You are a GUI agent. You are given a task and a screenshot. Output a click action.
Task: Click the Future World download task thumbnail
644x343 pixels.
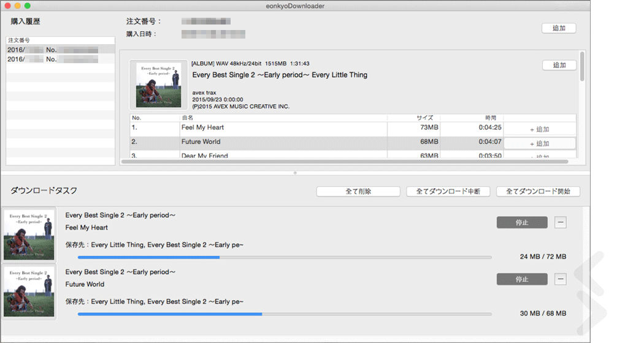[x=29, y=292]
